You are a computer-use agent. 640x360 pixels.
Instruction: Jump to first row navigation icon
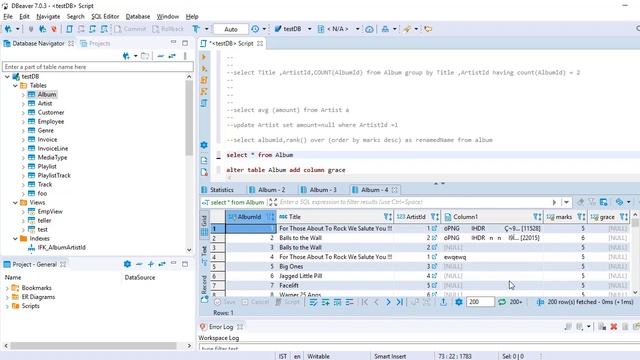[x=365, y=302]
